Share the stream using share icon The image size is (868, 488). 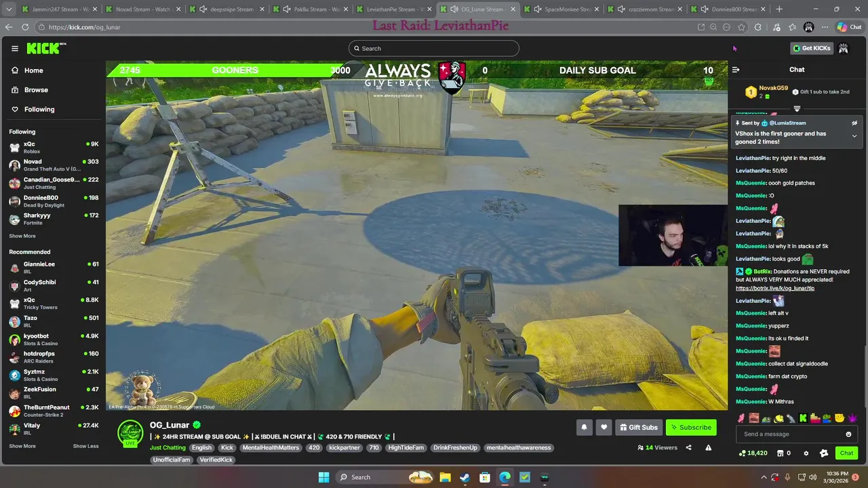point(688,447)
